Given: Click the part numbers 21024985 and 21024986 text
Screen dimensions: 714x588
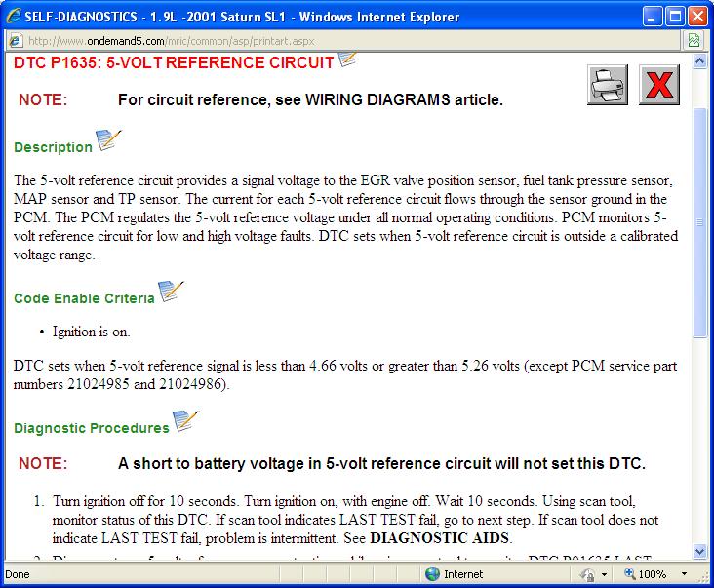Looking at the screenshot, I should (121, 384).
